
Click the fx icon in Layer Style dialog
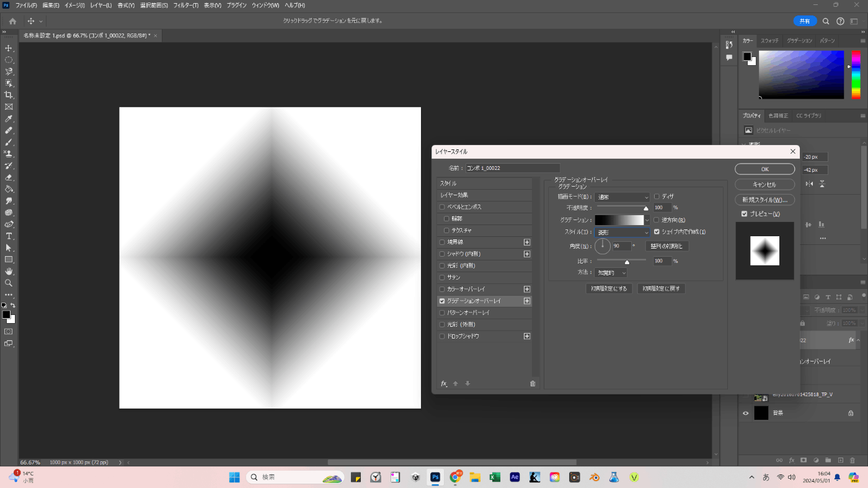[444, 384]
